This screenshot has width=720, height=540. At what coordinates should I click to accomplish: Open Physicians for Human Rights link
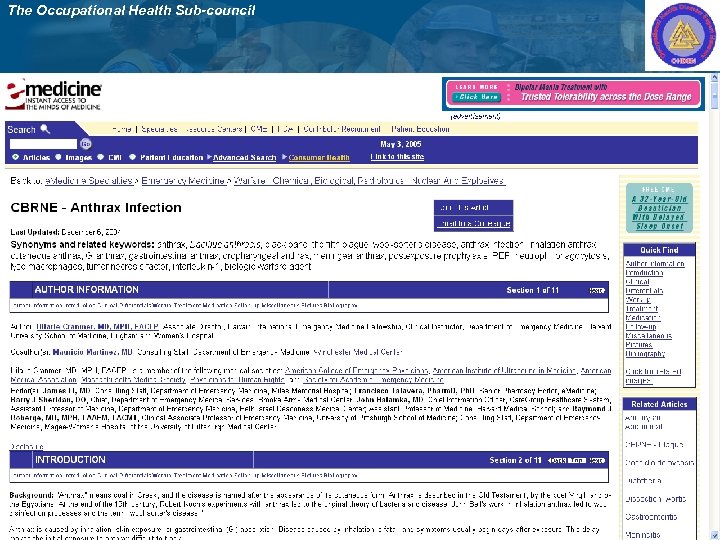pyautogui.click(x=237, y=380)
